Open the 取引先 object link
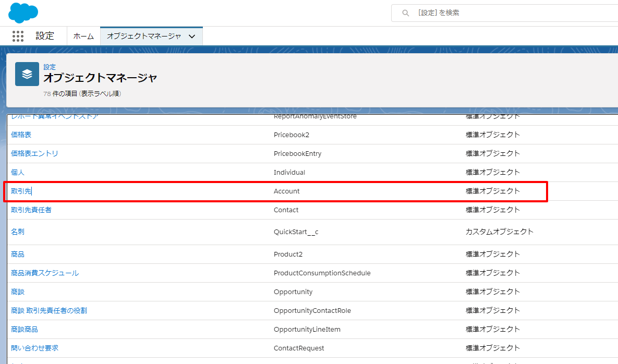 click(21, 191)
